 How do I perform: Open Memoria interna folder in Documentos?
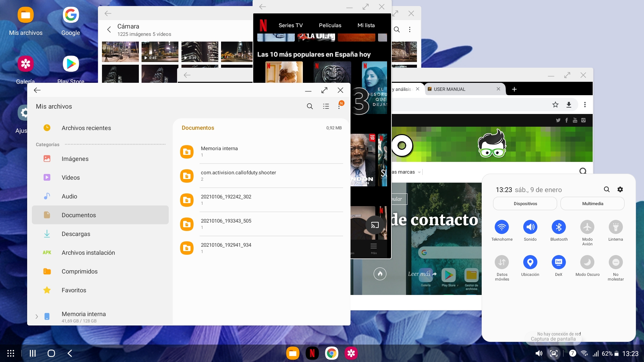coord(261,152)
